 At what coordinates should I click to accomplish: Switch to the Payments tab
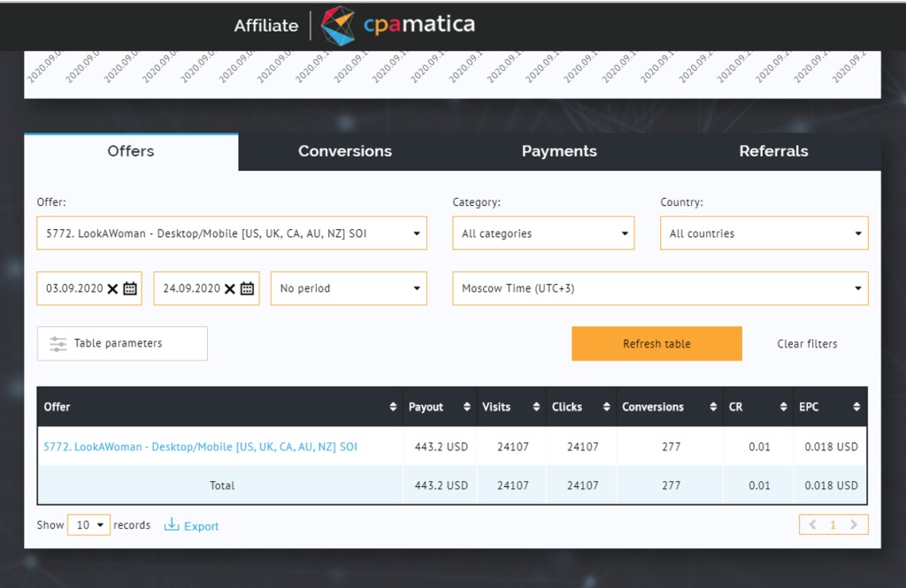pyautogui.click(x=559, y=151)
